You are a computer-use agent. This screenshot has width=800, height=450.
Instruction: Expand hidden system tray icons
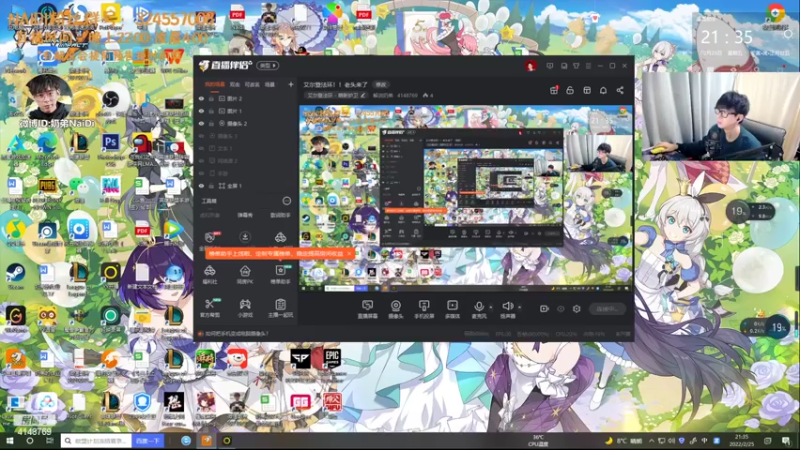[651, 440]
